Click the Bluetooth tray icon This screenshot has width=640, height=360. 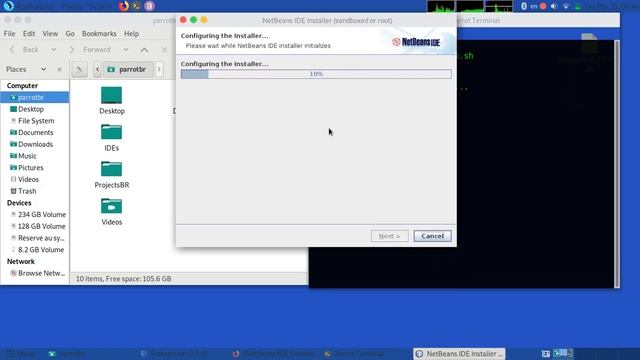tap(524, 6)
